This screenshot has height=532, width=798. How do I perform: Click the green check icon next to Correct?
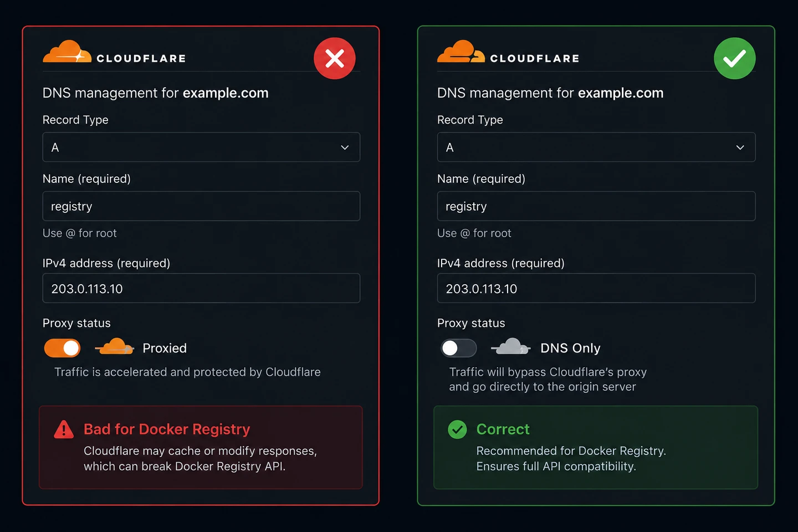coord(457,429)
